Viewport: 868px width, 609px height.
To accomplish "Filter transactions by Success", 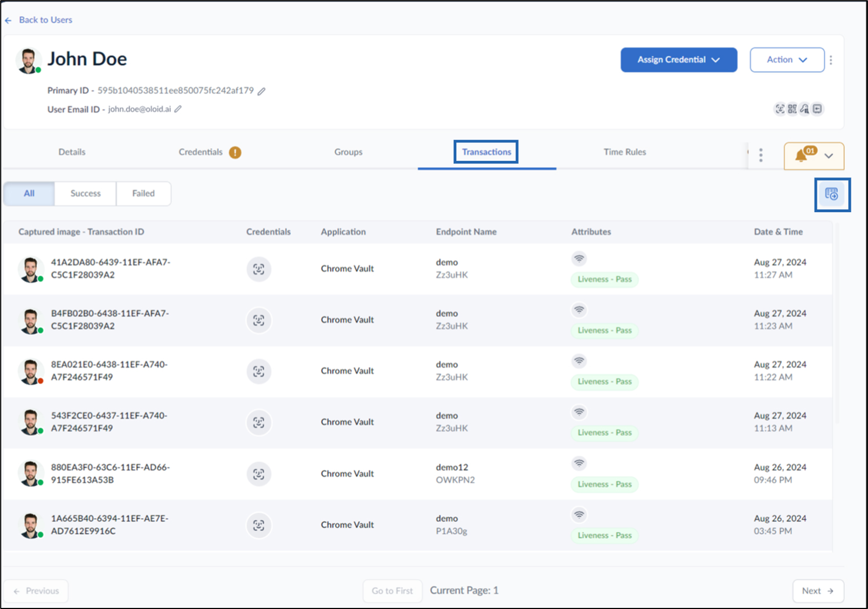I will tap(85, 194).
